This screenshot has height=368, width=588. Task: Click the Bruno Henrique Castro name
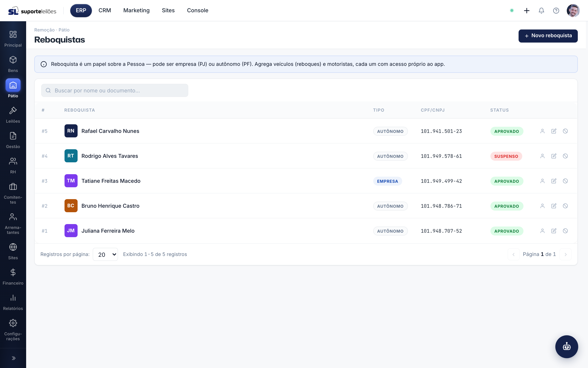tap(110, 206)
